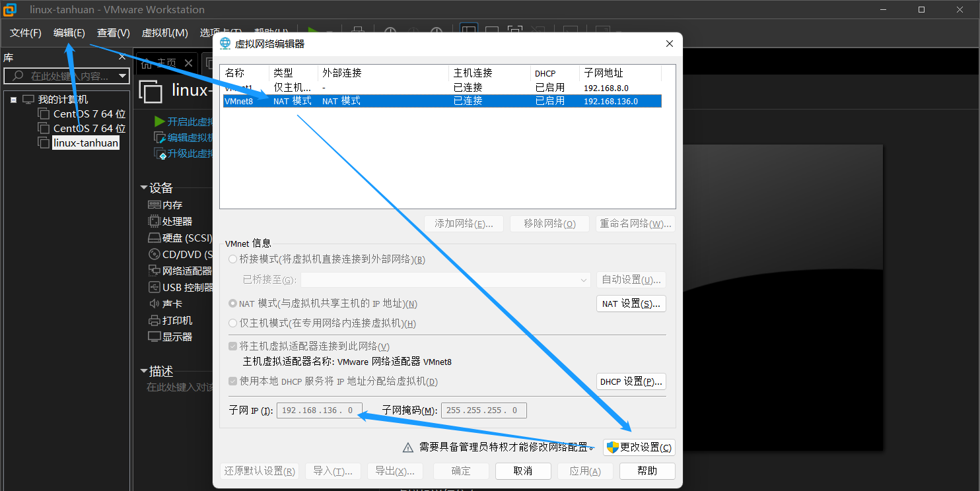Open the 编辑(E) menu
Viewport: 980px width, 491px height.
(69, 33)
